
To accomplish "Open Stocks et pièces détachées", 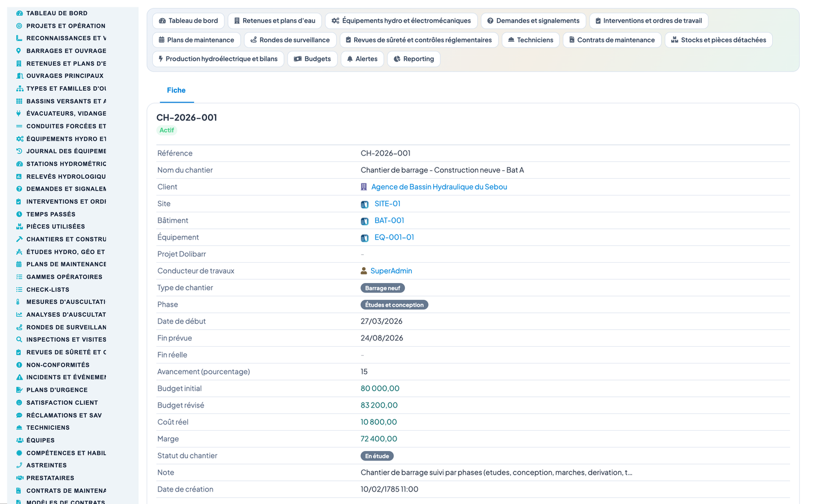I will pos(719,40).
